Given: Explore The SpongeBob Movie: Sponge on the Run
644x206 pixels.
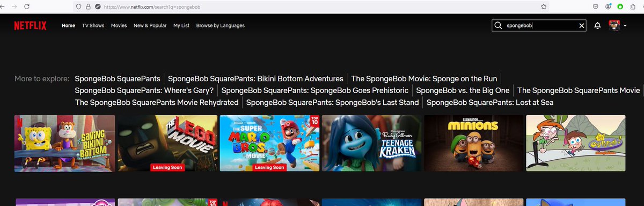Looking at the screenshot, I should pyautogui.click(x=424, y=79).
